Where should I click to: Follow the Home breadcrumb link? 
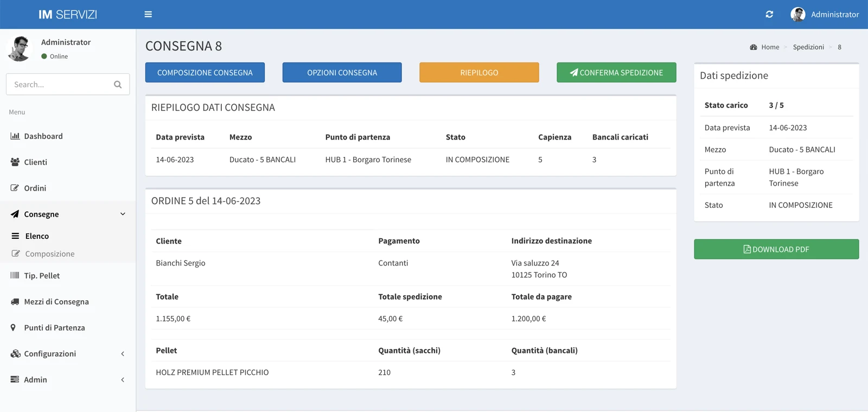(770, 47)
